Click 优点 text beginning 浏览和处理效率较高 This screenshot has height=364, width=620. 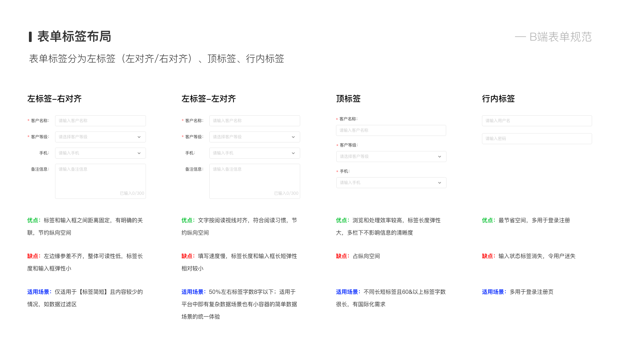click(x=388, y=226)
